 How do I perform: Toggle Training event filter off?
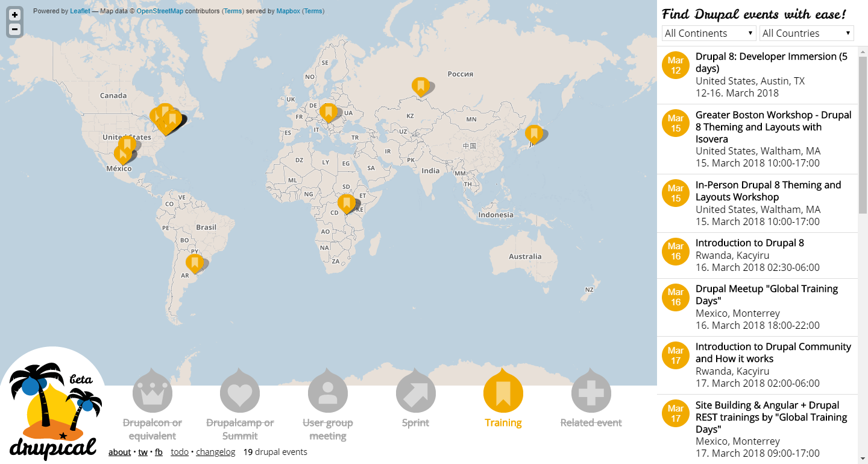point(503,399)
